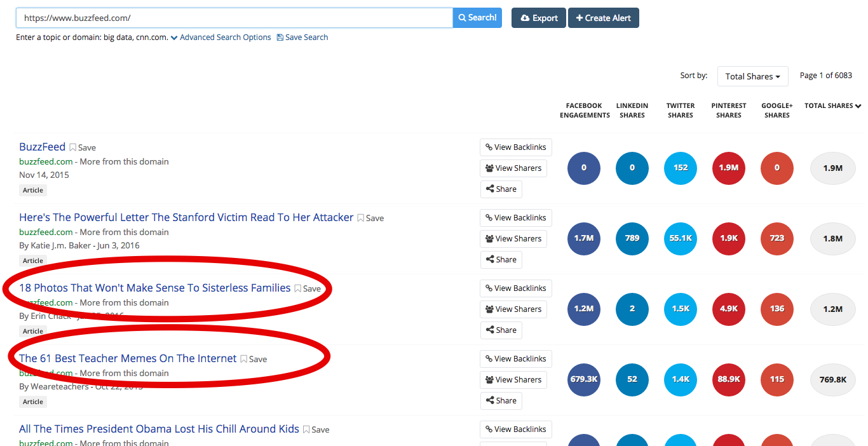Viewport: 868px width, 446px height.
Task: Bookmark the Teacher Memes article
Action: [x=254, y=359]
